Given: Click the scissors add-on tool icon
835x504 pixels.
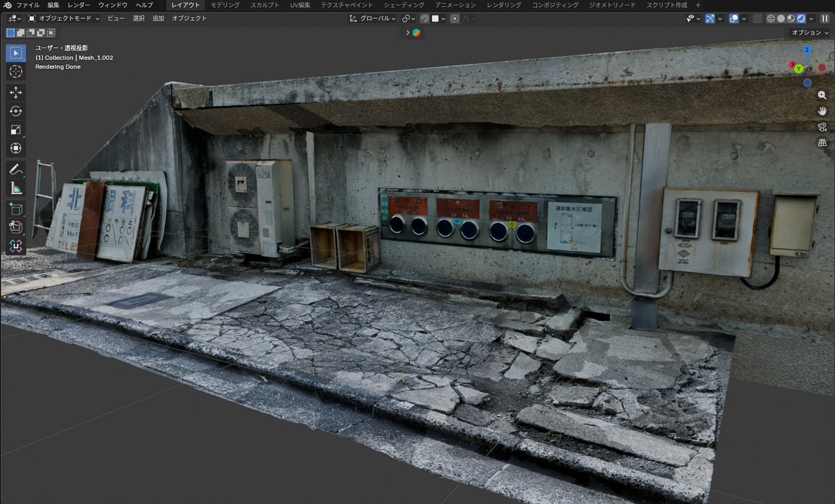Looking at the screenshot, I should 16,227.
